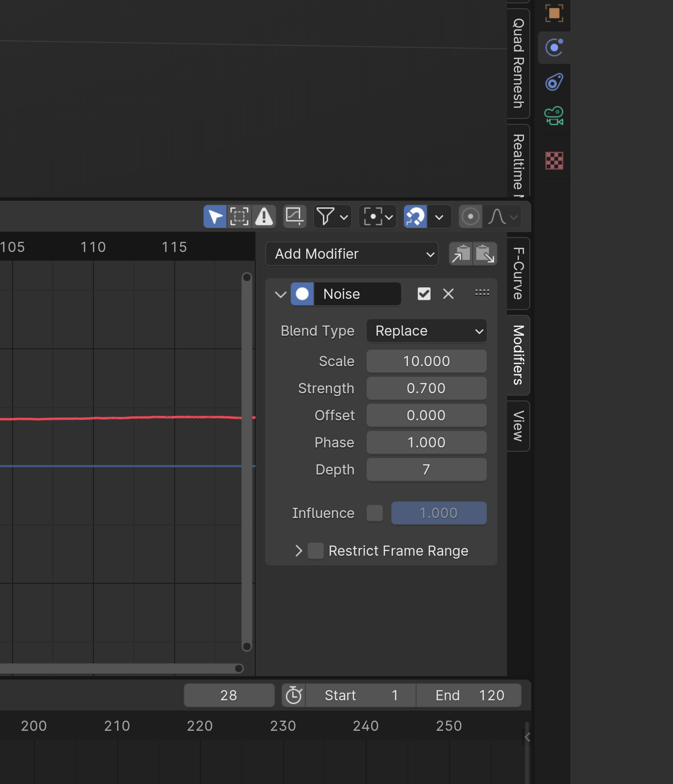Open the snapping options dropdown arrow
673x784 pixels.
click(x=439, y=217)
